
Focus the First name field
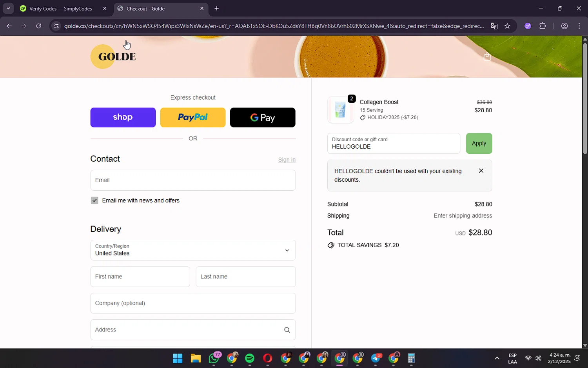(140, 277)
